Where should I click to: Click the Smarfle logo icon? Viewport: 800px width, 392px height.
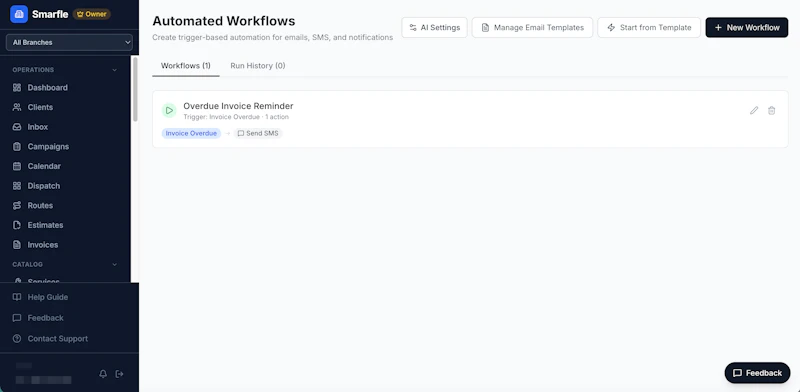(x=19, y=14)
